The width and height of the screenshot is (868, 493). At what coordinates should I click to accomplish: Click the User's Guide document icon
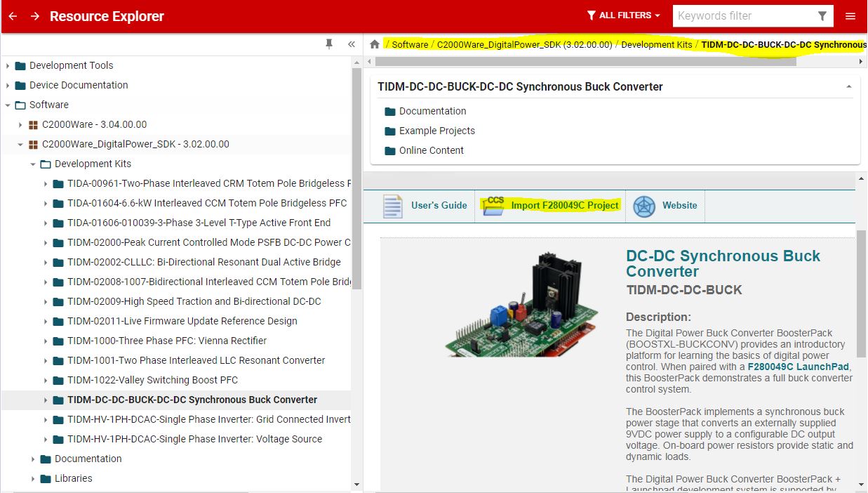(392, 206)
